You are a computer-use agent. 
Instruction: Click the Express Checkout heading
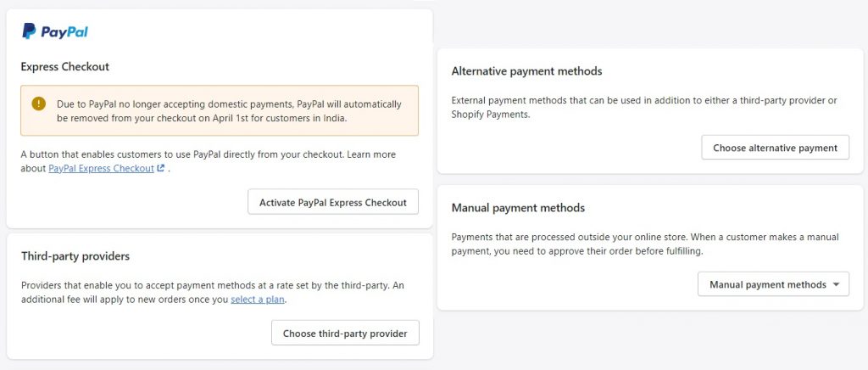(x=65, y=67)
